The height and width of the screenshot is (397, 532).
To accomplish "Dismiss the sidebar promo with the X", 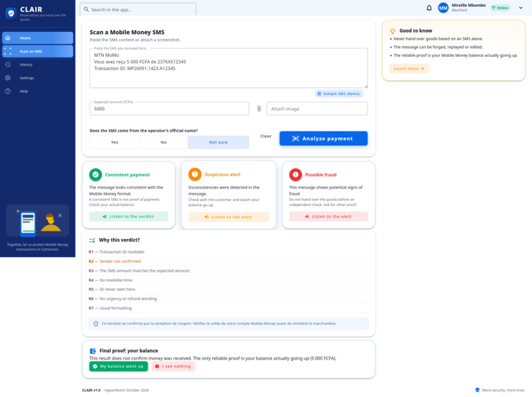I will [60, 215].
